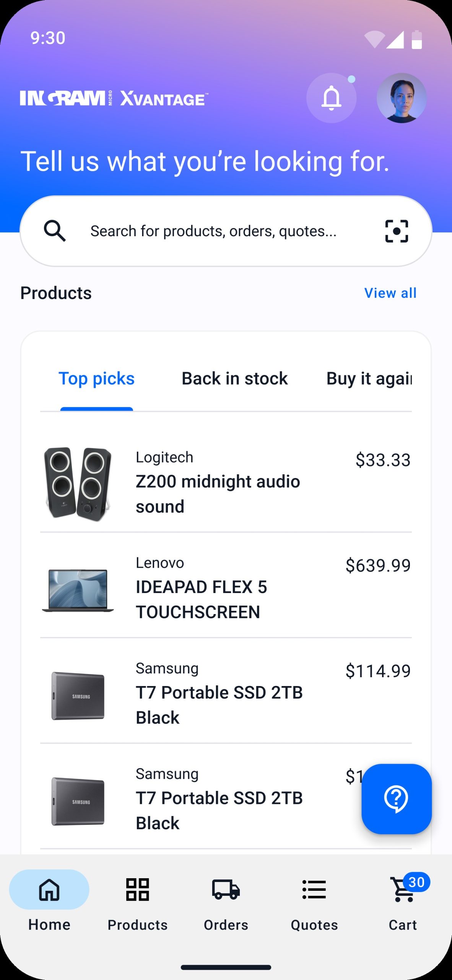Focus the product search input field
Viewport: 452px width, 980px height.
(213, 231)
